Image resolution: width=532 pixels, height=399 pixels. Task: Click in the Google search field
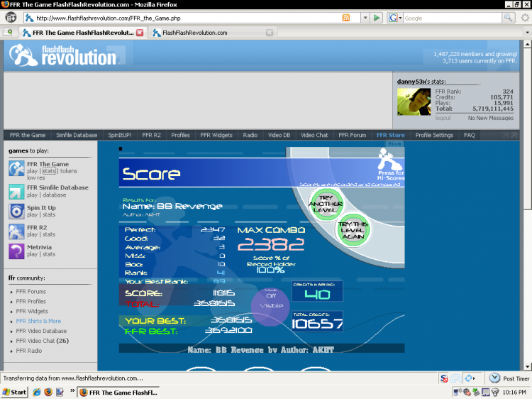(453, 18)
